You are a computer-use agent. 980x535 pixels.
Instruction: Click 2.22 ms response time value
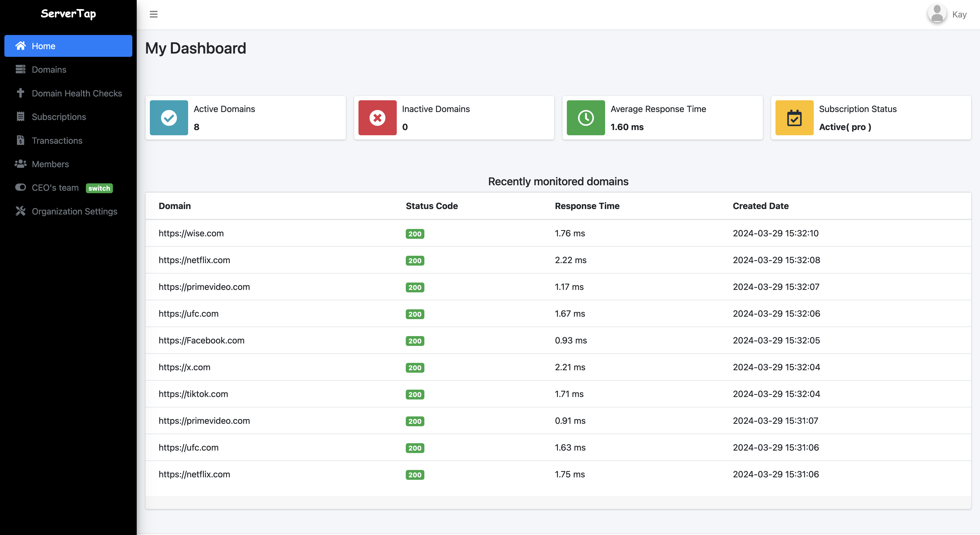point(571,260)
